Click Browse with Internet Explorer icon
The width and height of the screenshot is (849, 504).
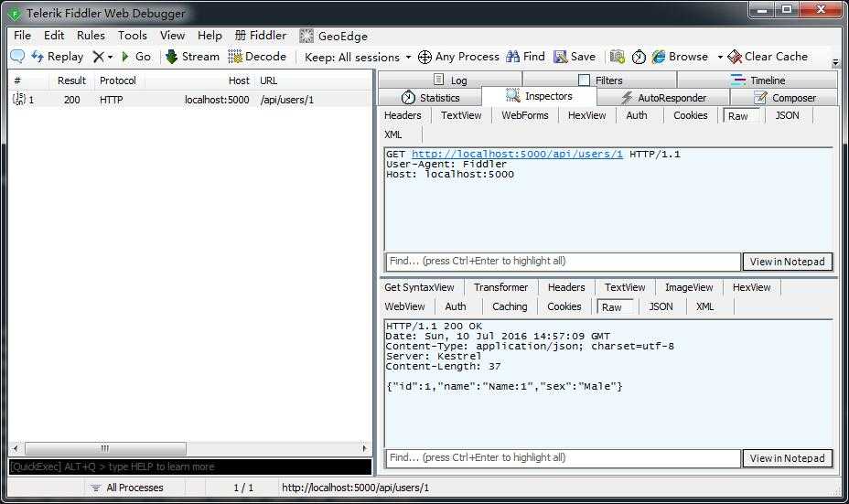659,57
